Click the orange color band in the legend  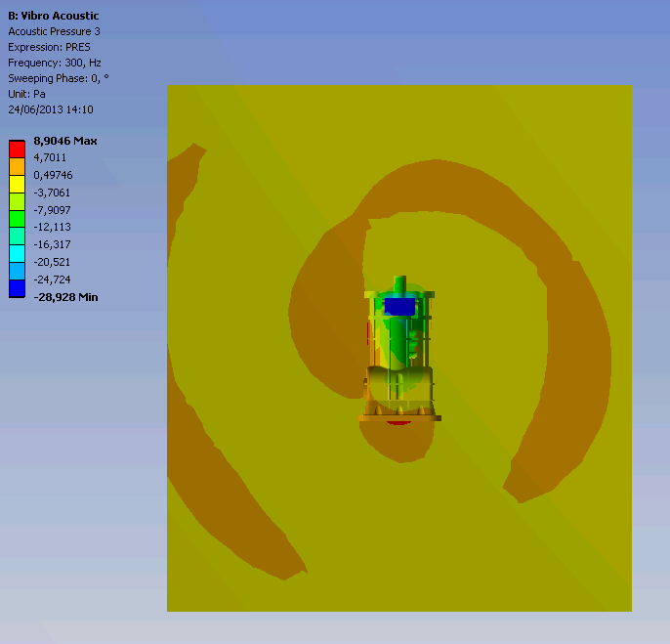coord(18,166)
